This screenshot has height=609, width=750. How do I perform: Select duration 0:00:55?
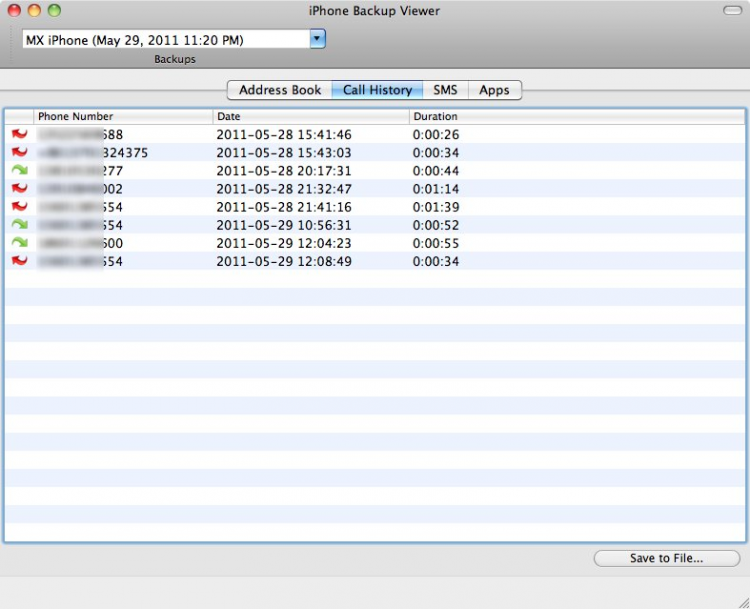coord(436,244)
